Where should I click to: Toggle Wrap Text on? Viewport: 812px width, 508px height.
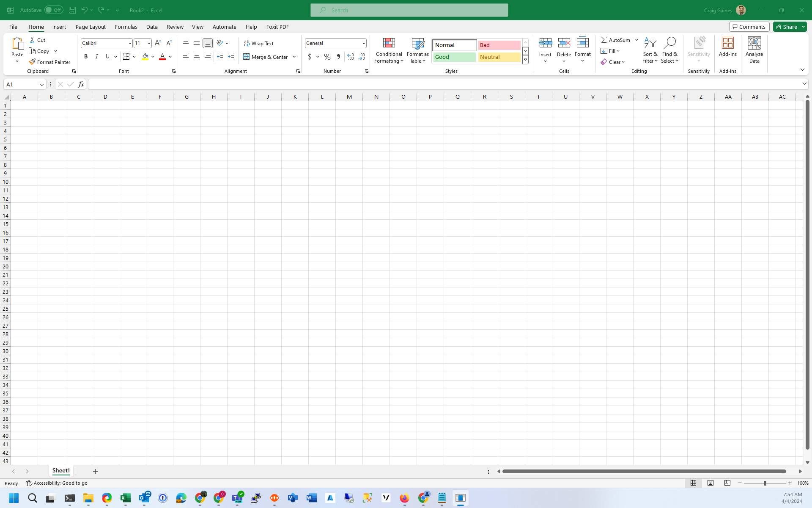click(x=259, y=43)
